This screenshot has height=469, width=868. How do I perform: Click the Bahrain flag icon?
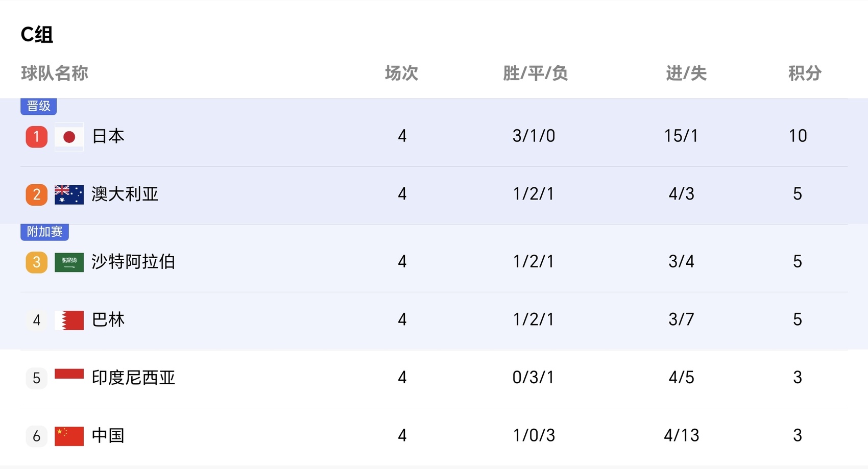click(69, 320)
